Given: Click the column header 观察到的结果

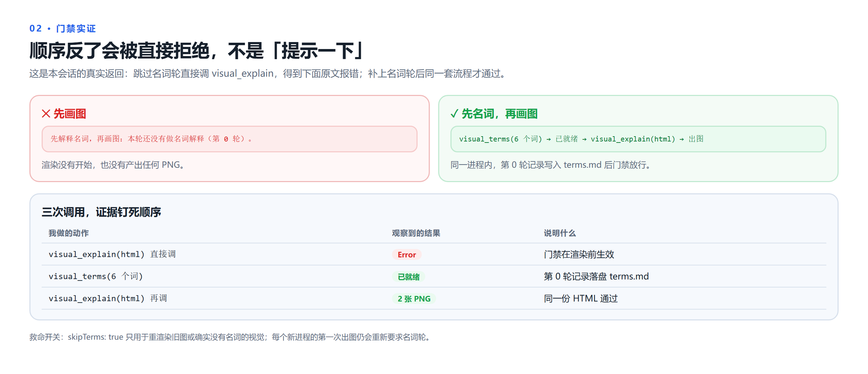Looking at the screenshot, I should click(416, 233).
